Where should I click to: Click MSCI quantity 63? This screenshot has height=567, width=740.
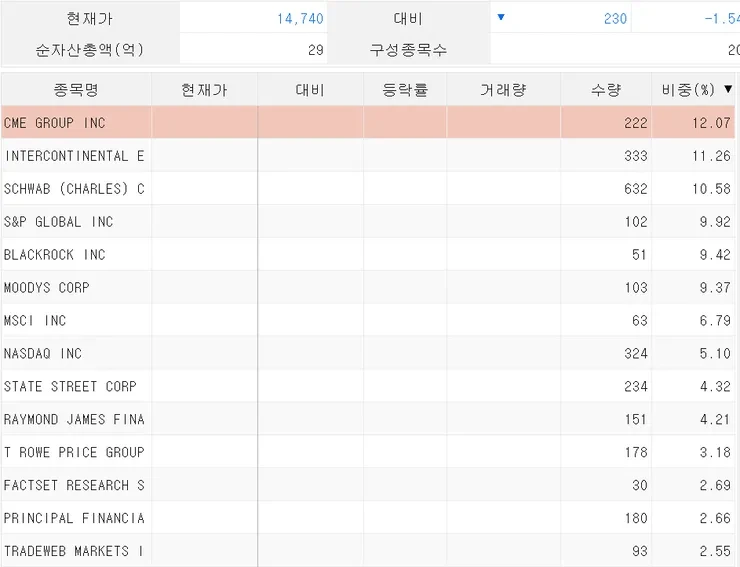coord(639,321)
